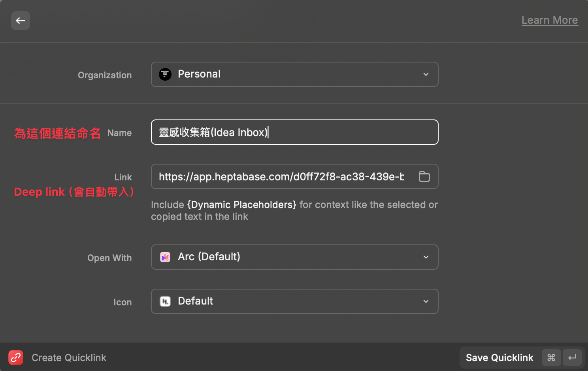The height and width of the screenshot is (371, 588).
Task: Open the Learn More link
Action: click(550, 20)
